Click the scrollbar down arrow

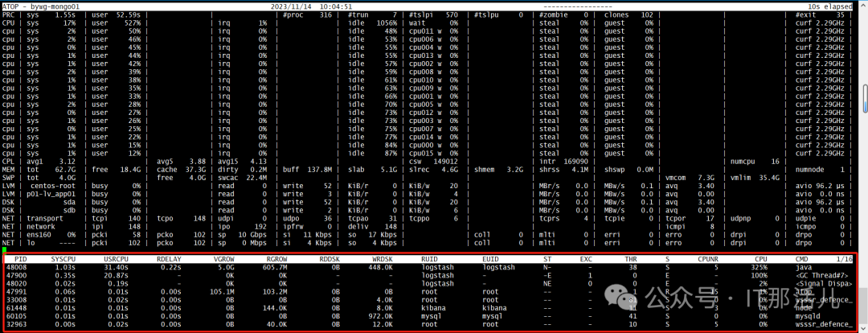tap(864, 329)
